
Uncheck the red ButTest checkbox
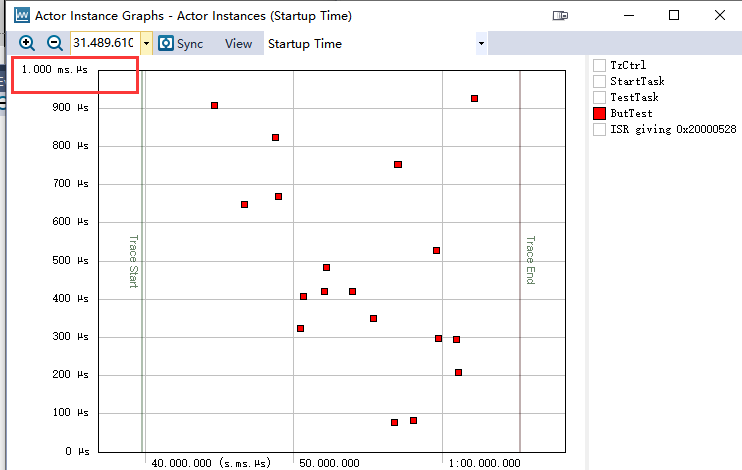pyautogui.click(x=600, y=114)
